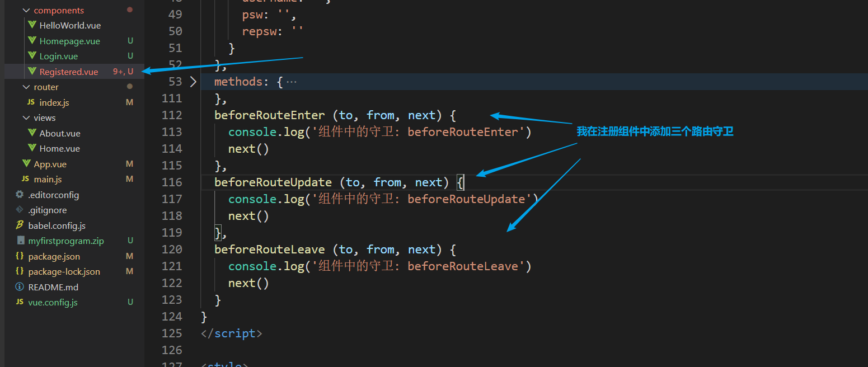Viewport: 868px width, 367px height.
Task: Click line number 116 in gutter
Action: click(x=172, y=182)
